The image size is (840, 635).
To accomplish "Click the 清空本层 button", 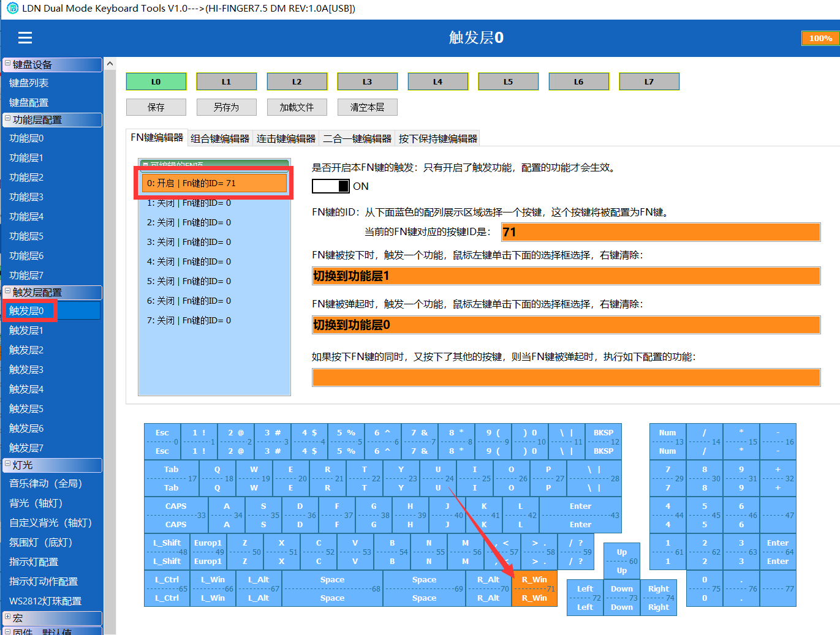I will (368, 107).
